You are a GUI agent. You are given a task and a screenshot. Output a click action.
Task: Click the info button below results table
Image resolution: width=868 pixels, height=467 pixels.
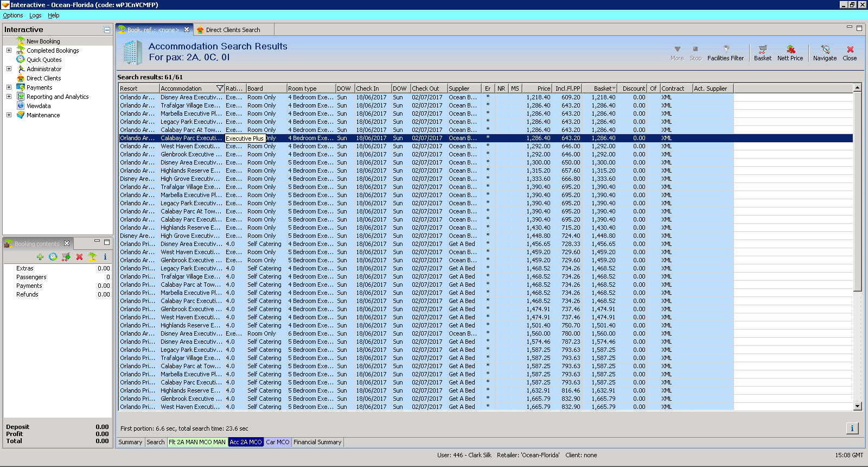tap(852, 428)
